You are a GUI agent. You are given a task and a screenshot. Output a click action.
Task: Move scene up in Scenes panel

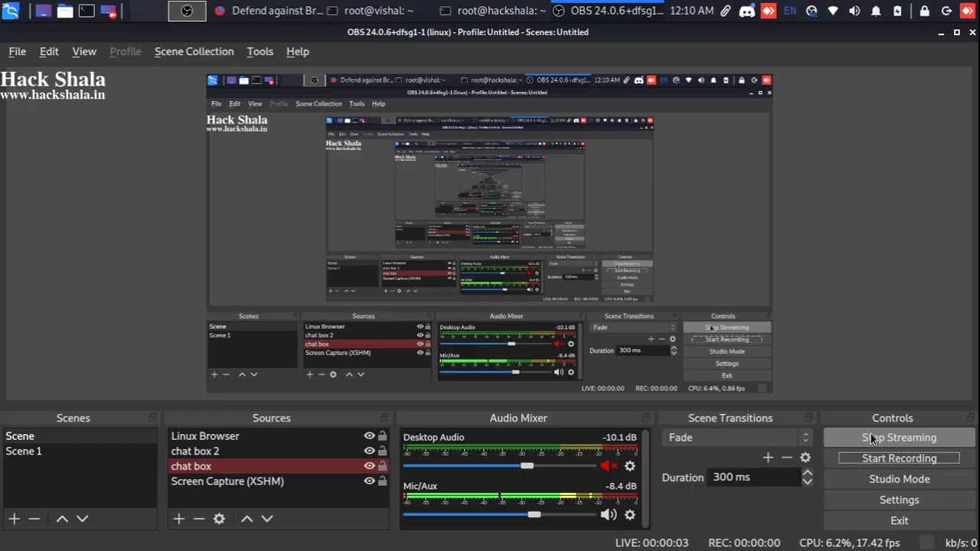tap(62, 519)
